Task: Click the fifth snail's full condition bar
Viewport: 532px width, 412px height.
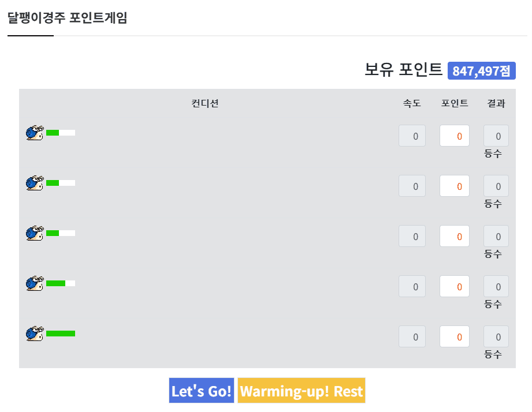Action: click(x=61, y=334)
